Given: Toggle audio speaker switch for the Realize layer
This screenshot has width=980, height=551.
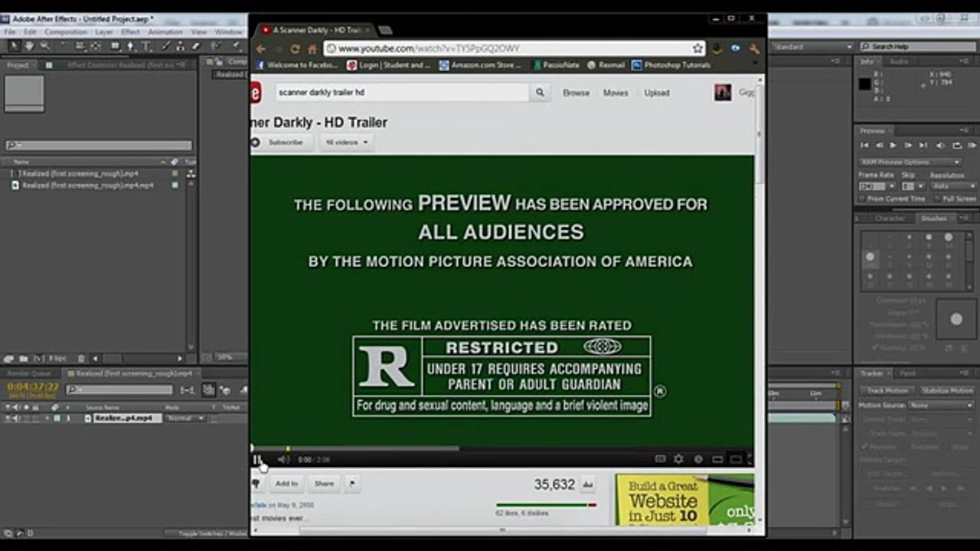Looking at the screenshot, I should click(x=17, y=419).
